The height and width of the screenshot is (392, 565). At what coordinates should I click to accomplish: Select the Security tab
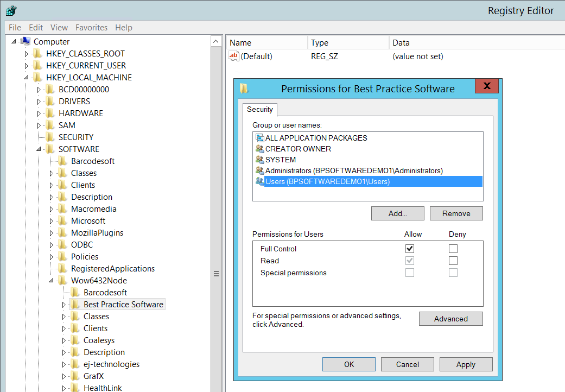(260, 109)
